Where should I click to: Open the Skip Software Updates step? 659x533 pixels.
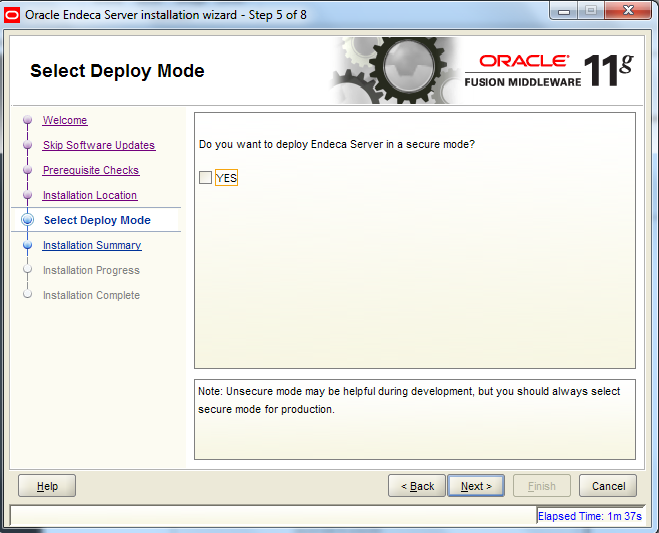point(98,146)
